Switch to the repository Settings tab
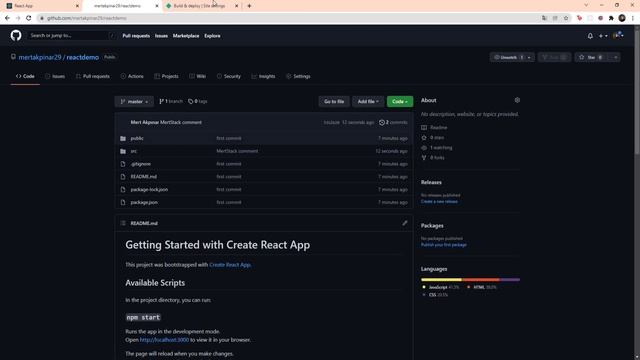The image size is (640, 360). pyautogui.click(x=298, y=76)
